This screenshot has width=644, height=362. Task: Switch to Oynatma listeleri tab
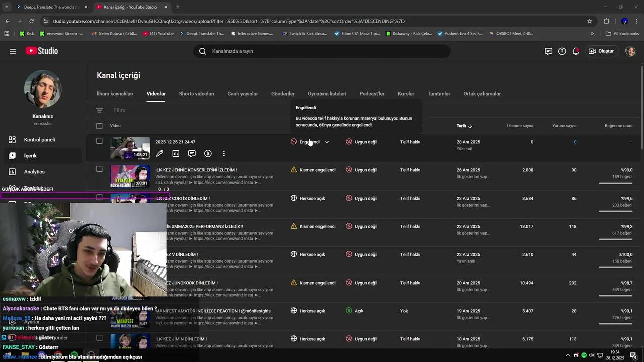click(x=327, y=94)
